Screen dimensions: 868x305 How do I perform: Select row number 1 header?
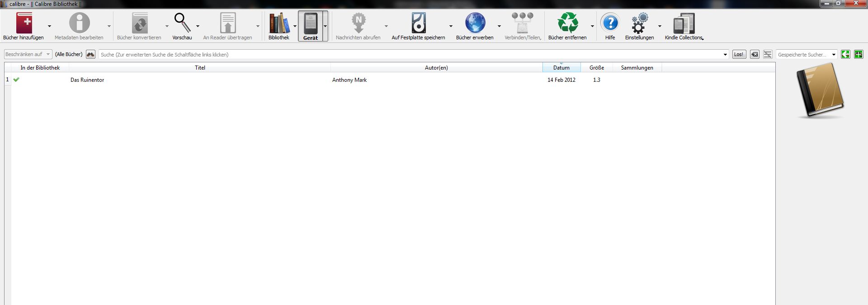(x=7, y=80)
